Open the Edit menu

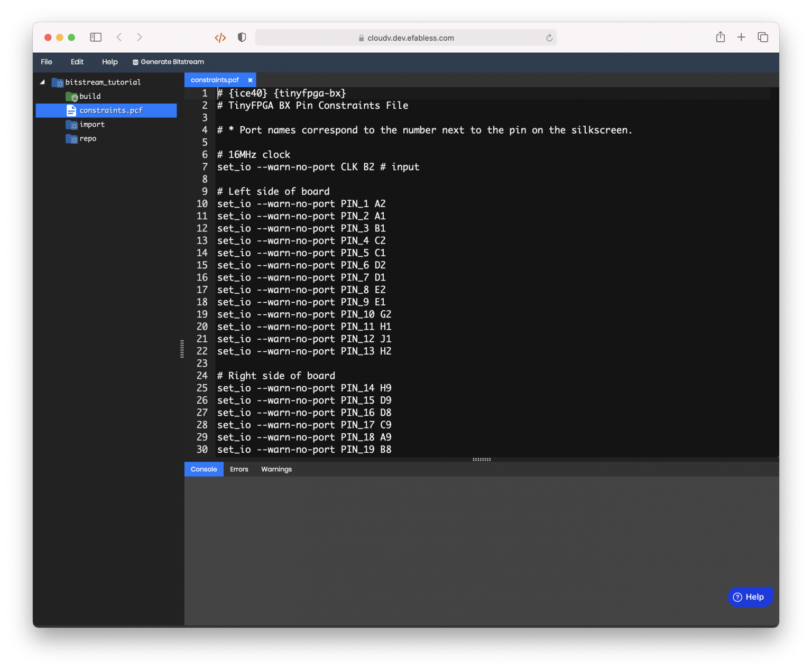(x=77, y=62)
